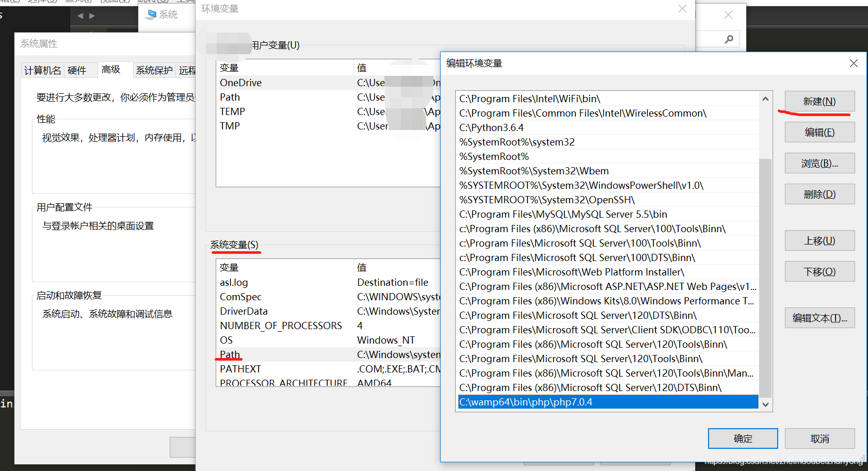Click user variables 变量 column header
The image size is (868, 471).
(285, 68)
